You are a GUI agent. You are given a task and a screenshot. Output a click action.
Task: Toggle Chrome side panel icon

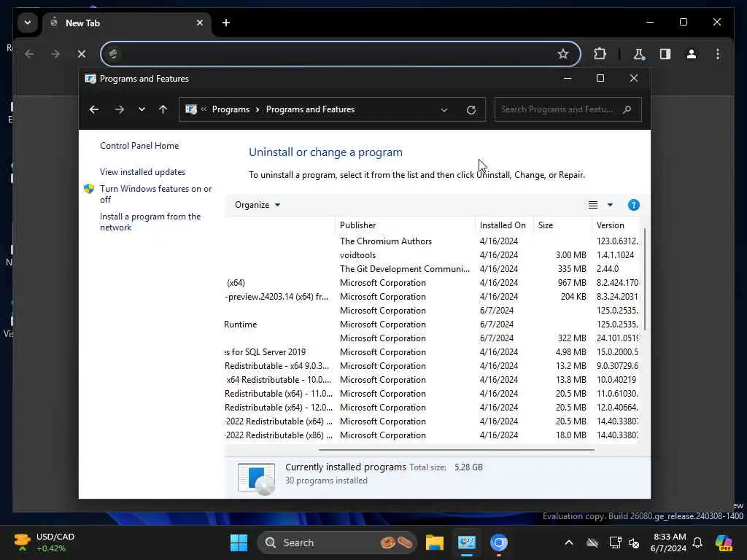tap(665, 54)
